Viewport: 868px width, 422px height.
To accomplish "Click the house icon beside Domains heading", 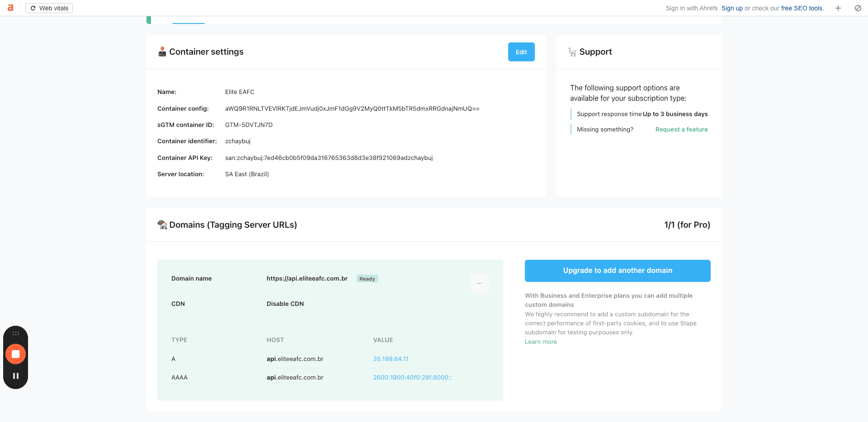I will coord(162,225).
